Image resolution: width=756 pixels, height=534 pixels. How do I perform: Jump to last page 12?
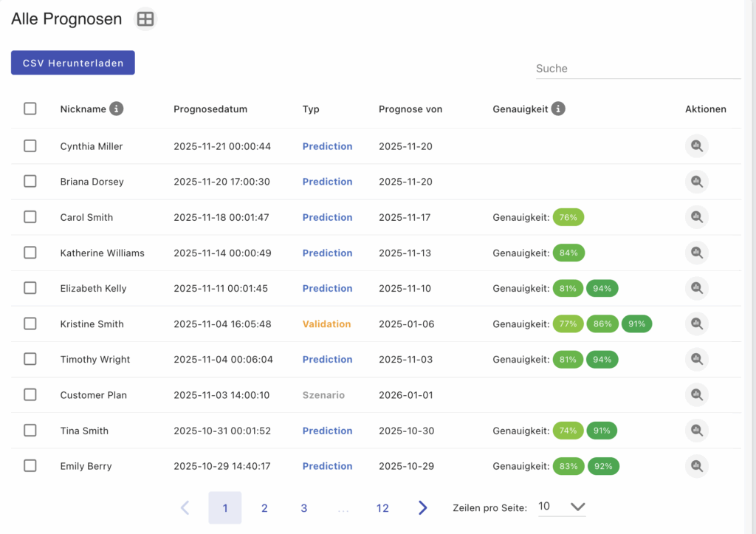tap(382, 507)
